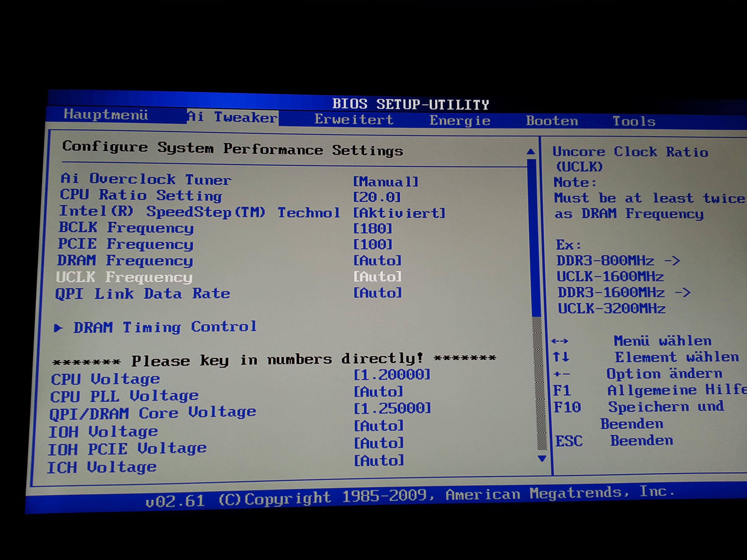The image size is (747, 560).
Task: Change the Ai Overclock Tuner Manual value
Action: coord(385,182)
